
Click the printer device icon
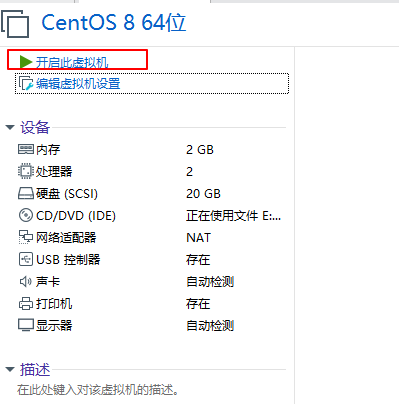pyautogui.click(x=26, y=303)
